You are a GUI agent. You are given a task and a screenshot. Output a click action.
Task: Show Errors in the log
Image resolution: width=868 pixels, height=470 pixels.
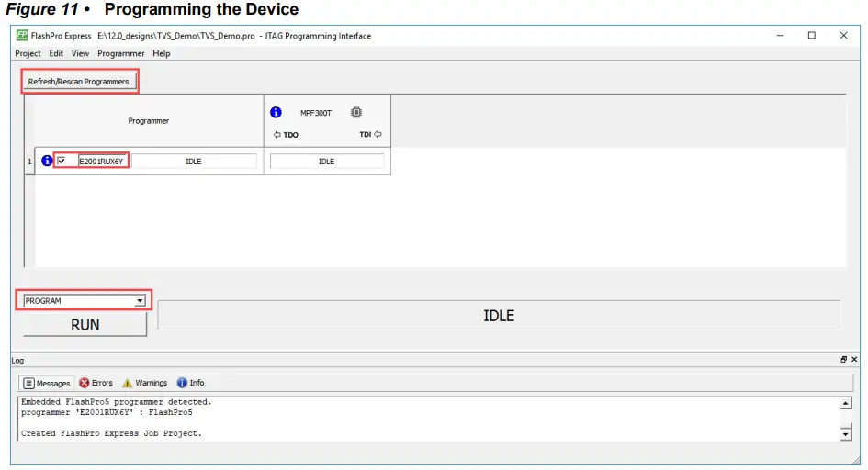pos(96,383)
